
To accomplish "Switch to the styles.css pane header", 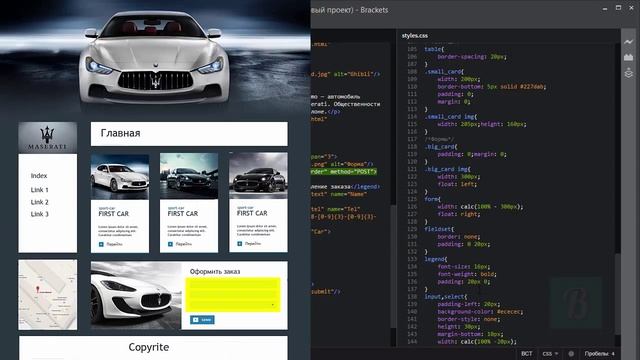I will (x=415, y=36).
